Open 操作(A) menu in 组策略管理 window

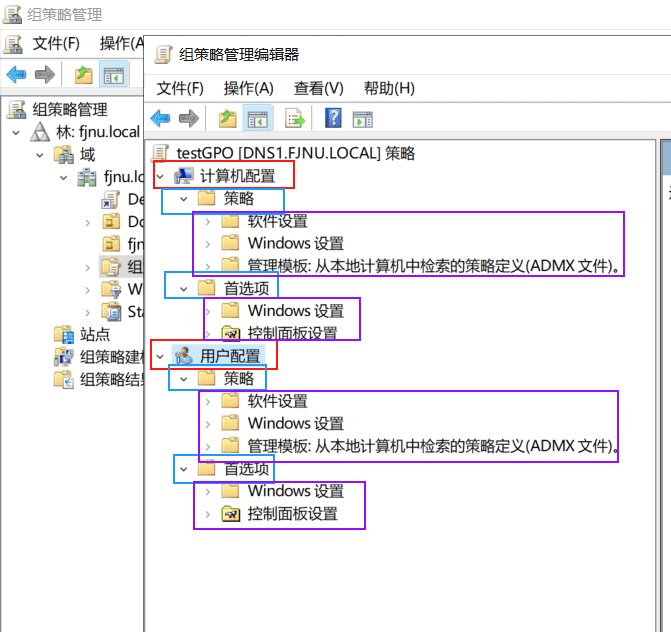tap(122, 43)
